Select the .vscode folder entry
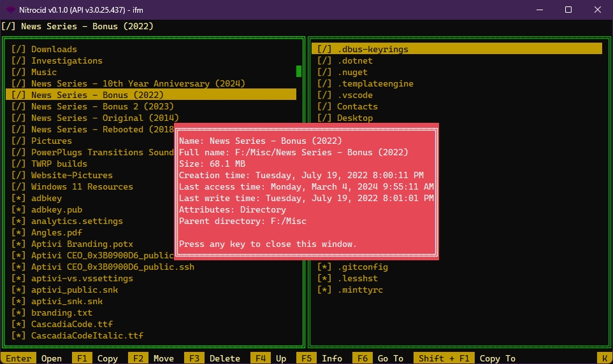 [x=354, y=95]
